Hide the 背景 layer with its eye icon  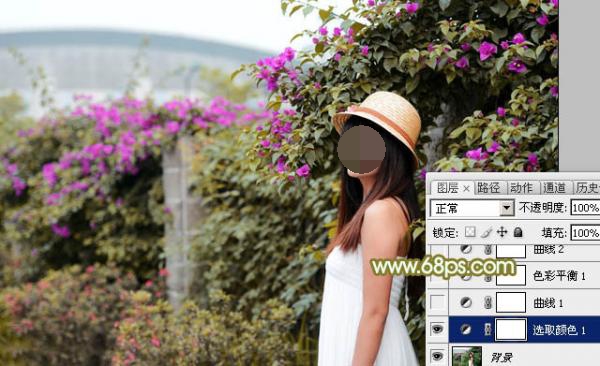point(437,356)
